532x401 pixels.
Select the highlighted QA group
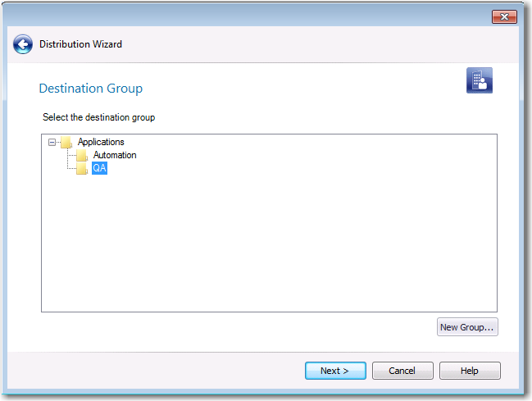99,169
